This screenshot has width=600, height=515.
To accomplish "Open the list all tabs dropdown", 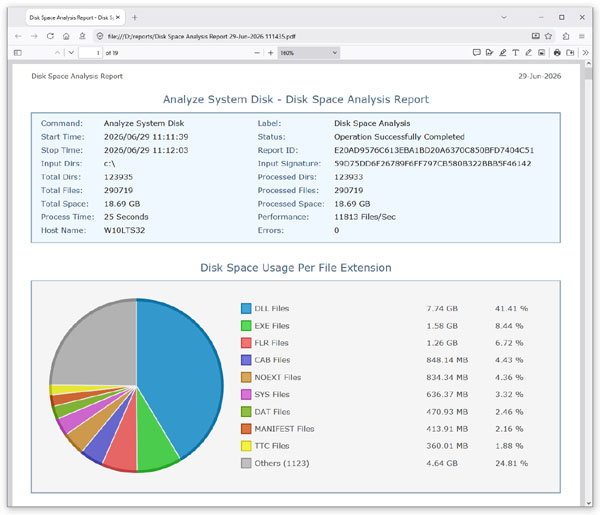I will (x=504, y=17).
